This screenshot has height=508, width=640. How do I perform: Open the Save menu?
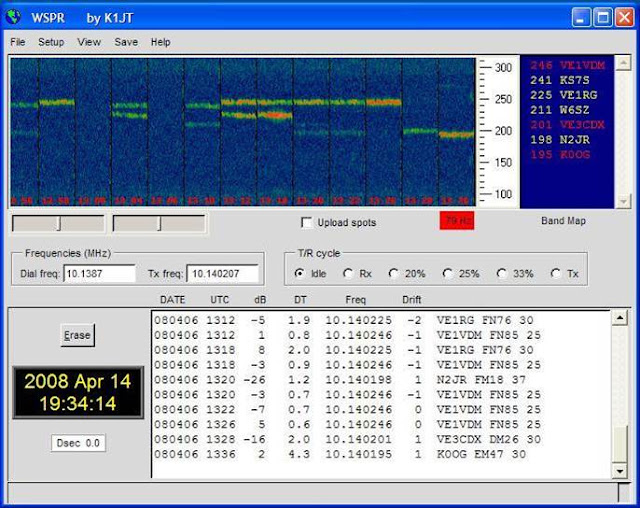[x=126, y=42]
